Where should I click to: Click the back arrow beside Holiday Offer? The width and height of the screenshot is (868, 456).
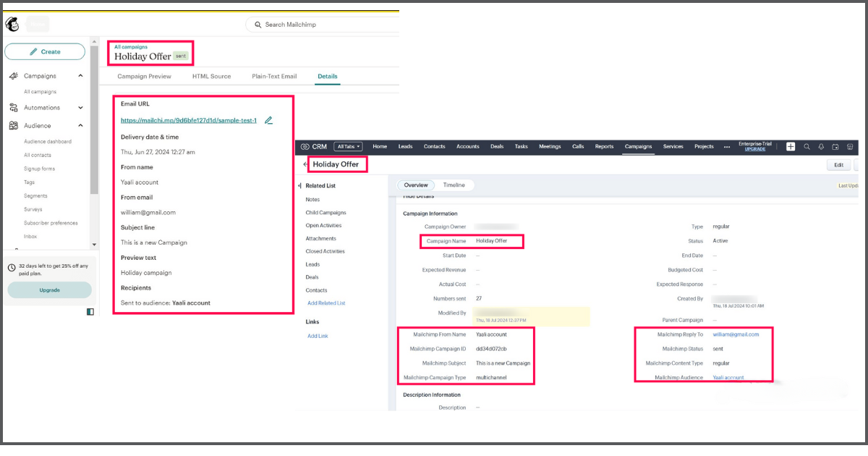(305, 164)
